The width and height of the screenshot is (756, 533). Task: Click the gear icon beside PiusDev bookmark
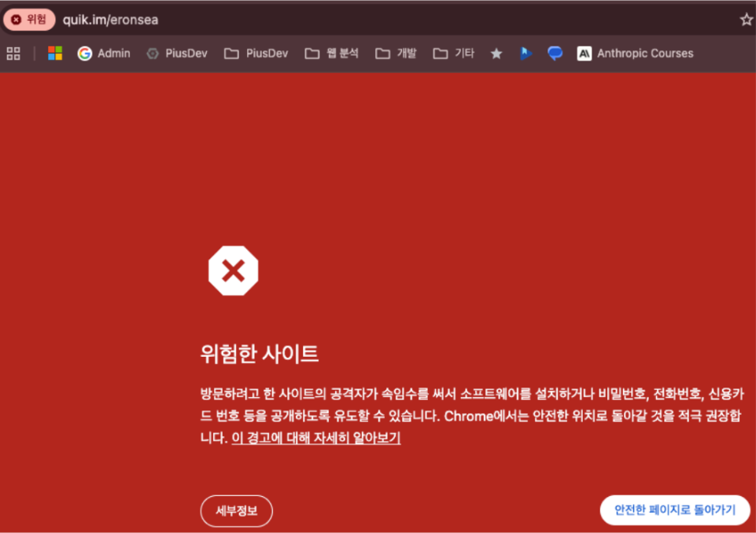[x=151, y=53]
